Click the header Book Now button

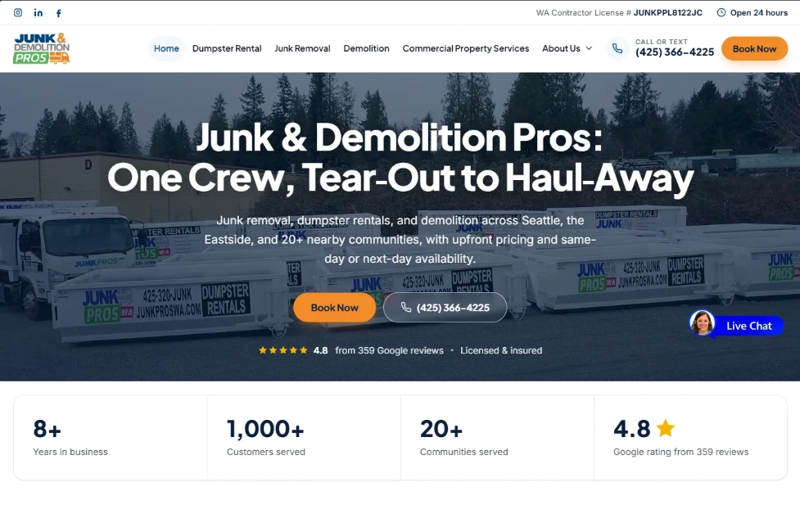click(755, 49)
